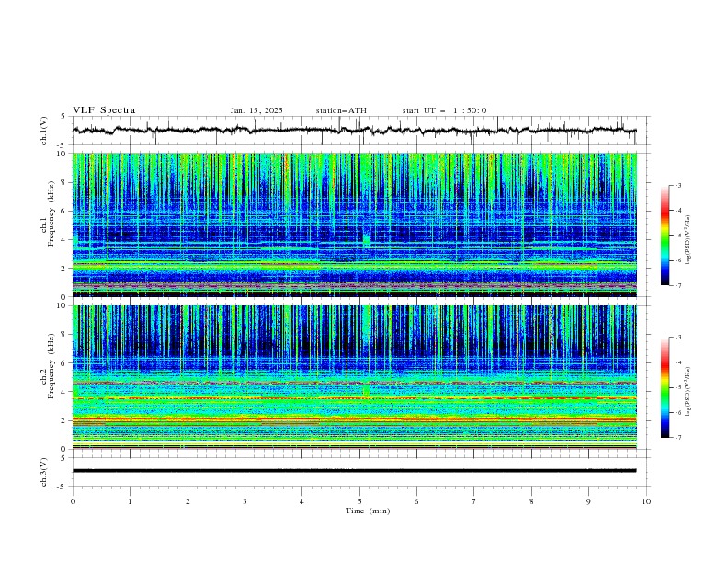The height and width of the screenshot is (563, 728).
Task: Click the "2" tick on the time axis
Action: pos(188,501)
